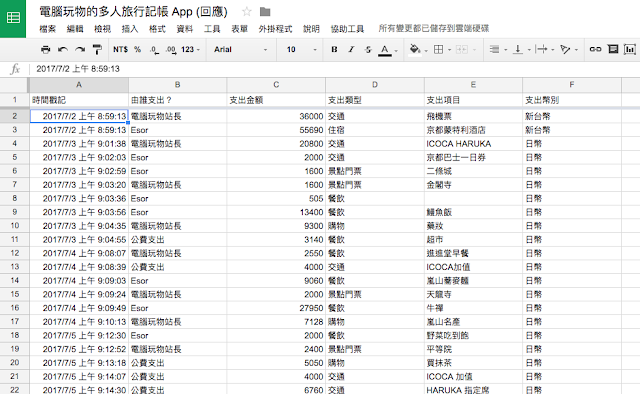
Task: Toggle italic formatting
Action: (351, 49)
